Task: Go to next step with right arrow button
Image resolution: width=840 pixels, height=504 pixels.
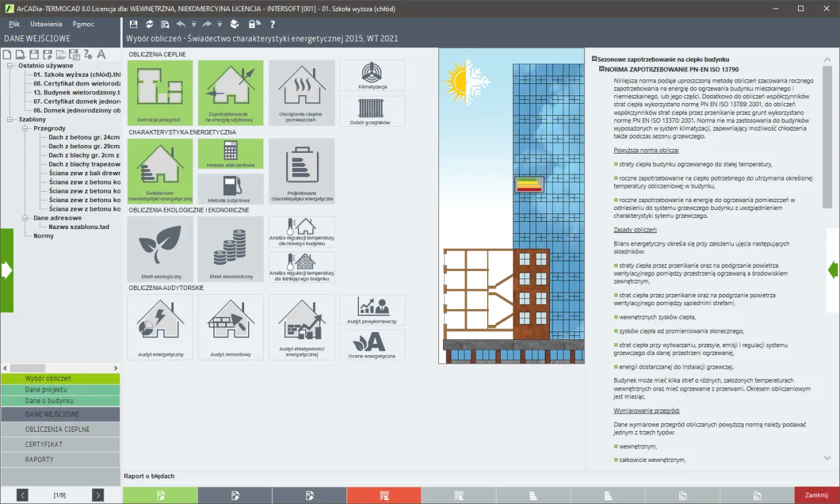Action: coord(98,495)
